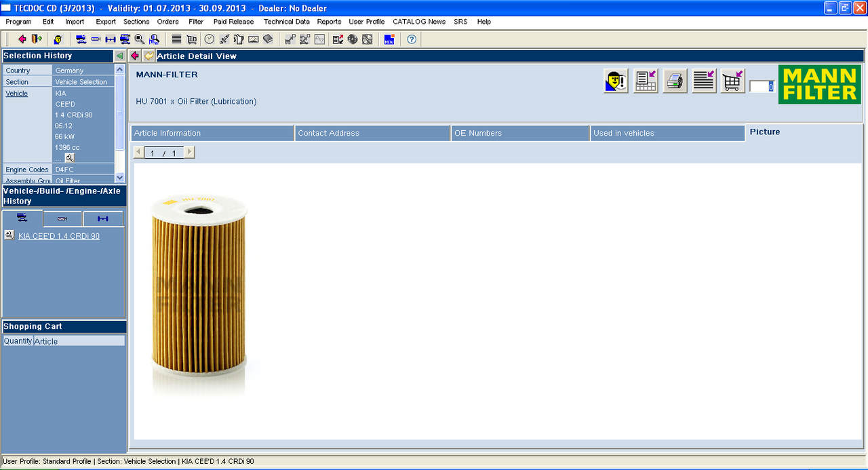Open KIA CEE'D 1.4 CRDi 90 link
This screenshot has width=868, height=470.
59,236
